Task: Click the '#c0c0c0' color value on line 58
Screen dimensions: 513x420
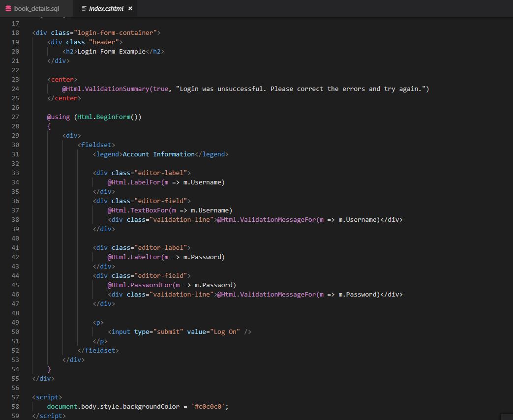Action: (209, 406)
